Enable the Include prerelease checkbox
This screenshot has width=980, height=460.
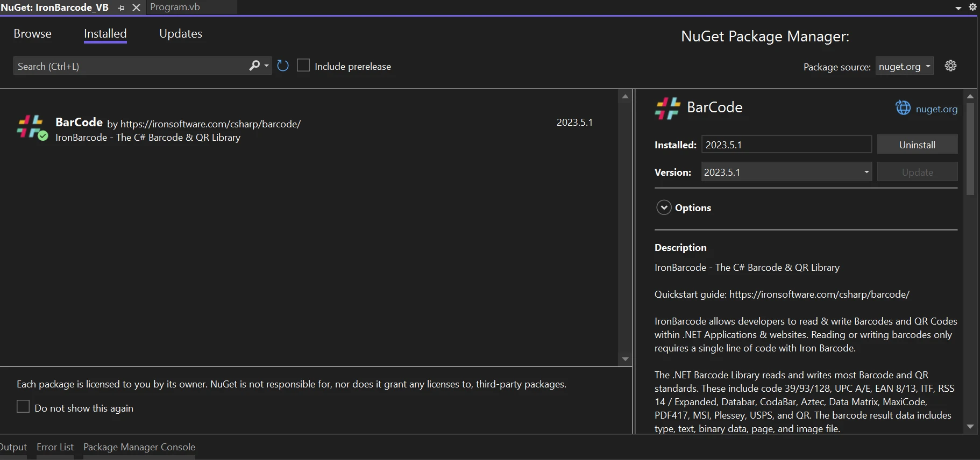303,66
